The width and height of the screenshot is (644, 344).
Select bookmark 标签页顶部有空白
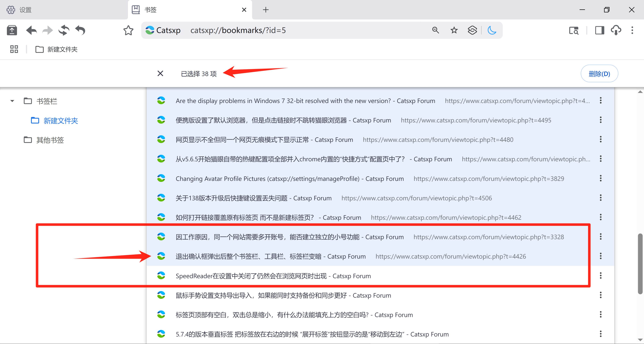(x=380, y=315)
